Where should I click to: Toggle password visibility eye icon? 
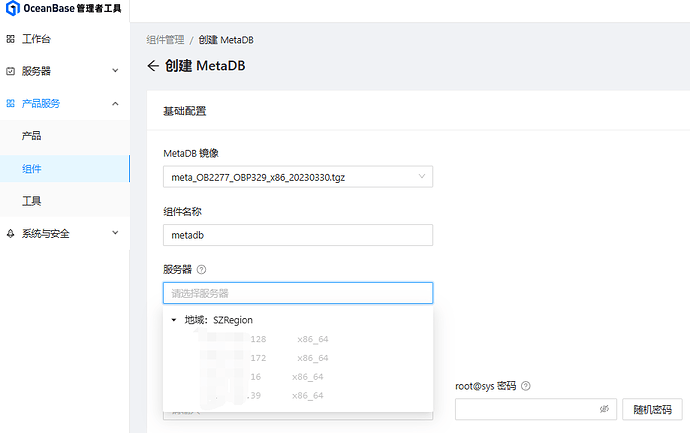604,409
